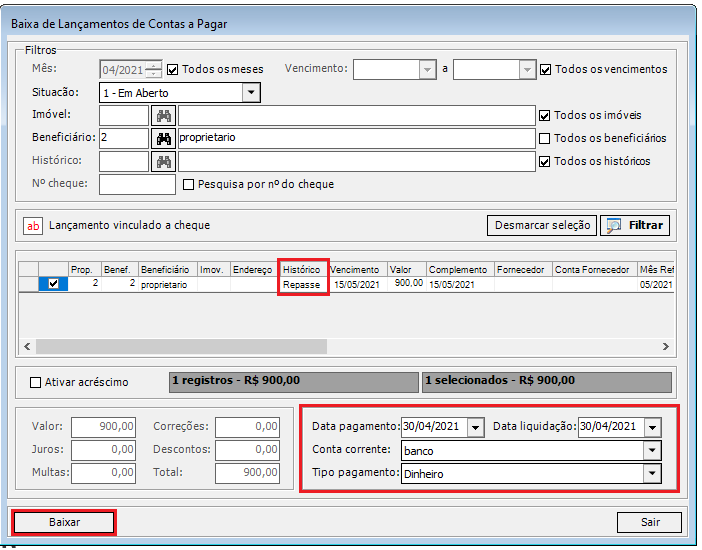Click the Beneficiário name field 'proprietario'
702x550 pixels.
(x=357, y=138)
